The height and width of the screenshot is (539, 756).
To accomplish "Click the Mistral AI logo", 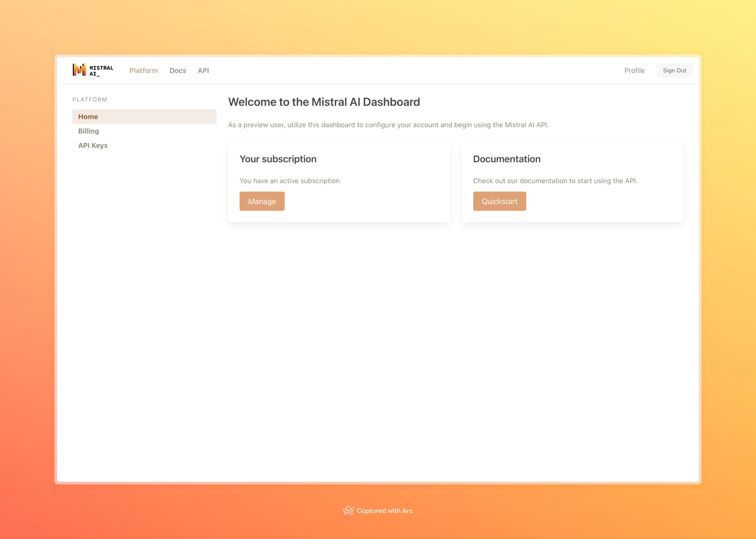I will [x=93, y=70].
